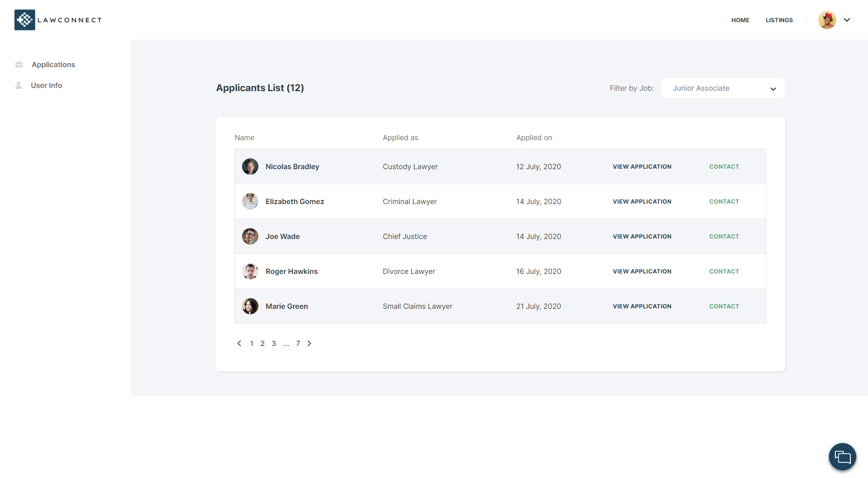Click the name Joe Wade

coord(282,236)
